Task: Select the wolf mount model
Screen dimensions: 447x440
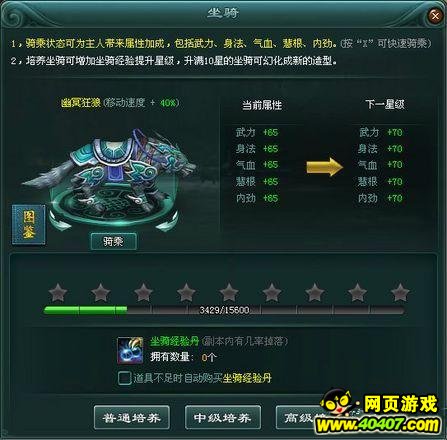Action: [x=110, y=173]
